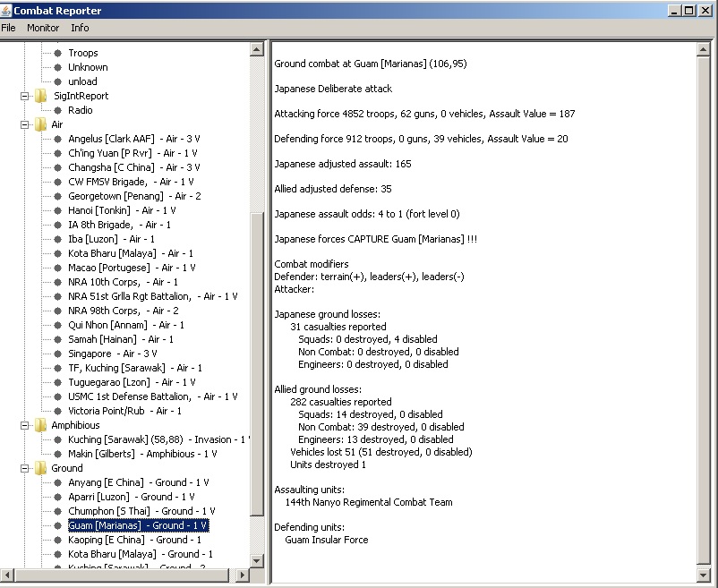The width and height of the screenshot is (718, 588).
Task: Open Kota Bharu [Malaya] ground report
Action: click(141, 554)
